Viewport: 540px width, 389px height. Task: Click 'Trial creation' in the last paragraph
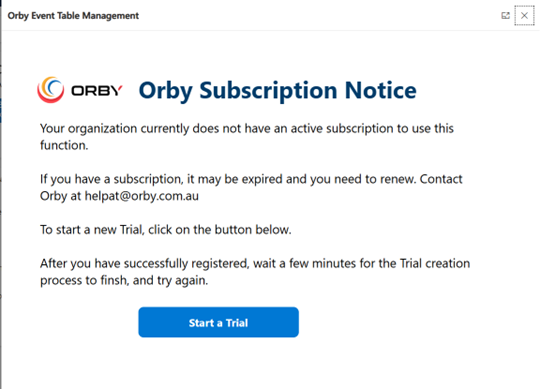click(x=435, y=263)
